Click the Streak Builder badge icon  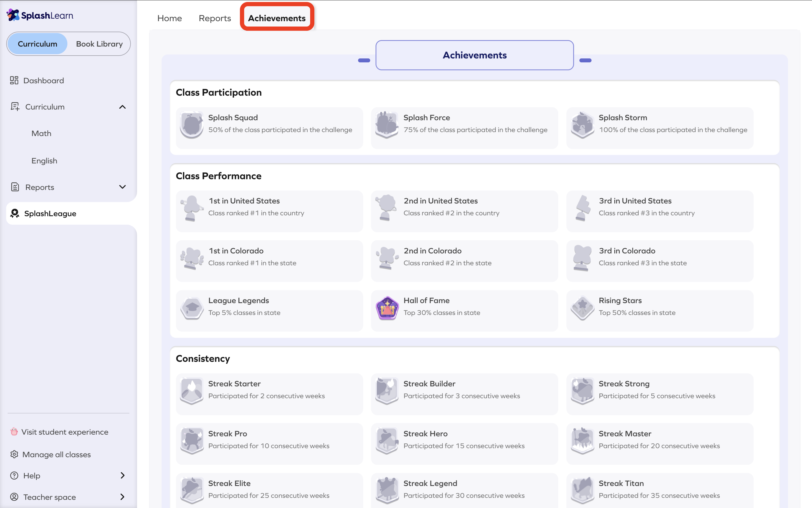pos(387,391)
